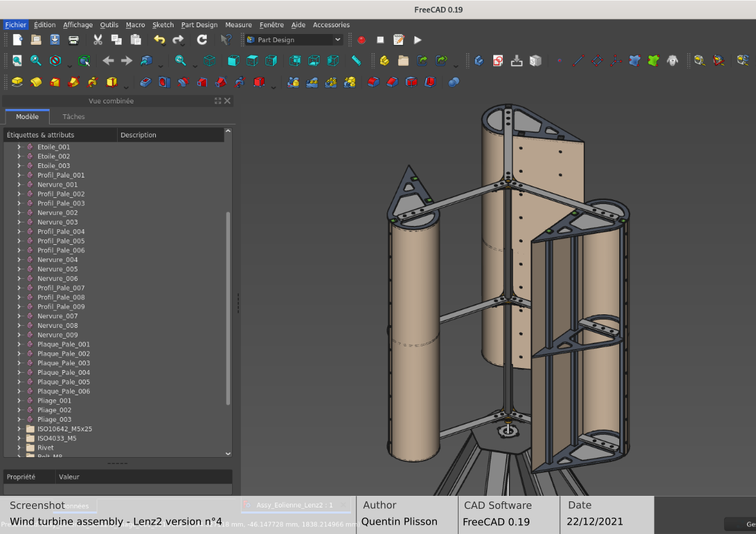Click the Undo arrow icon
Screen dimensions: 756x534
[159, 40]
